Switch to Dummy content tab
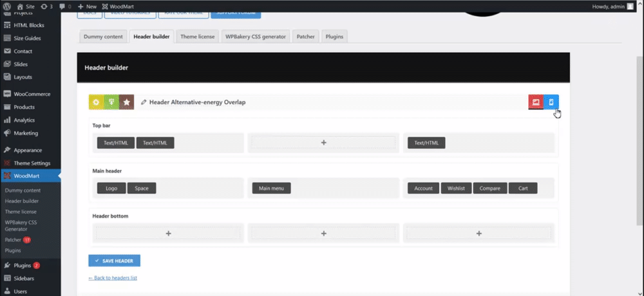Image resolution: width=644 pixels, height=296 pixels. point(103,37)
